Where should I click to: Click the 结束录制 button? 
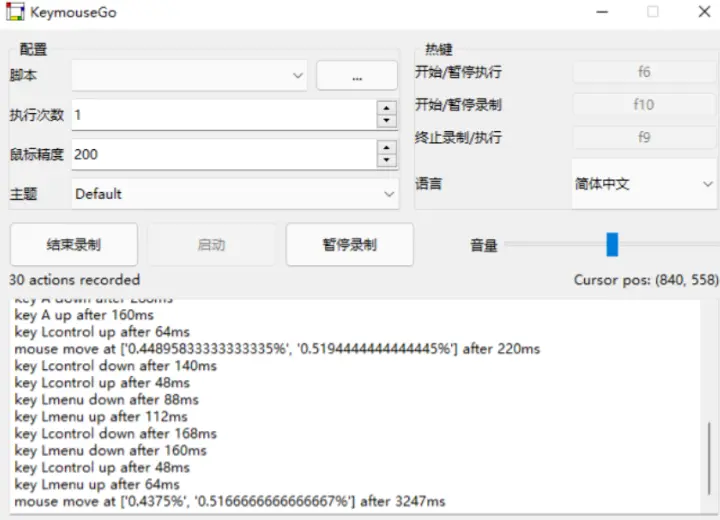[74, 244]
